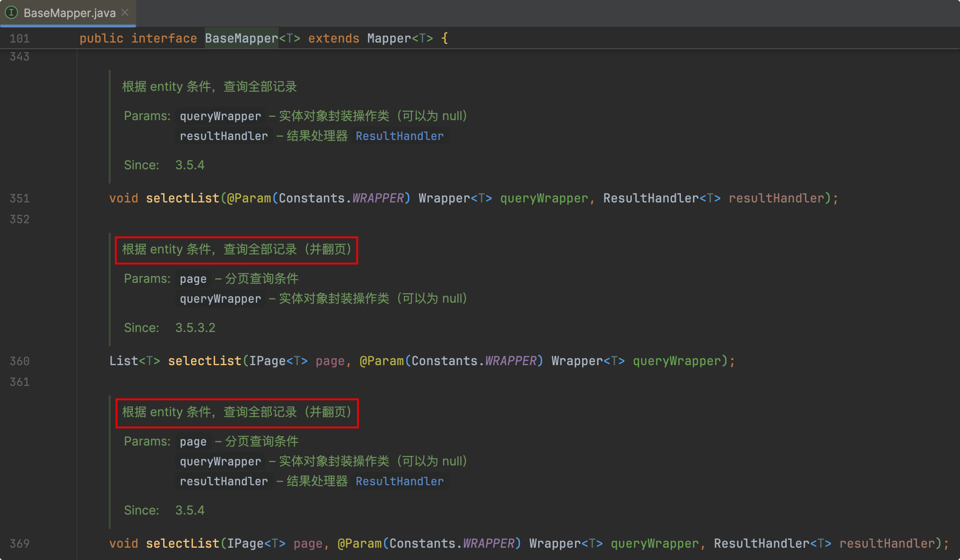Click the interface icon on BaseMapper.java tab
This screenshot has width=960, height=560.
[x=11, y=12]
